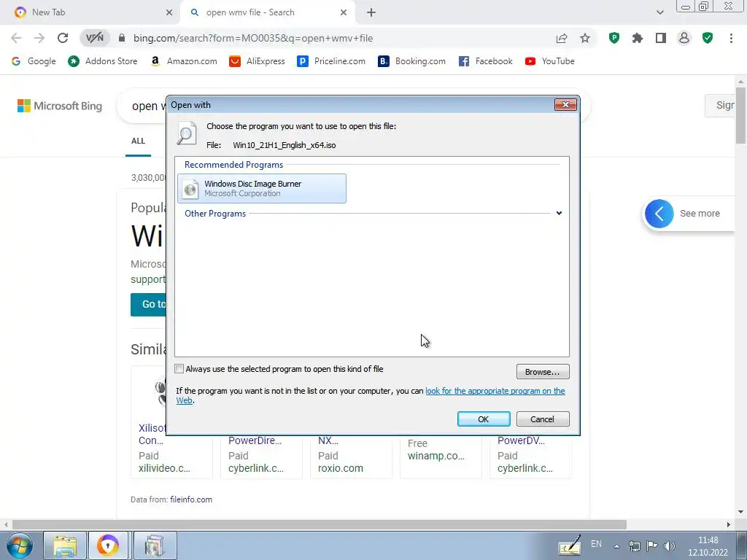The height and width of the screenshot is (560, 747).
Task: Open the green P shield extension
Action: click(x=614, y=38)
